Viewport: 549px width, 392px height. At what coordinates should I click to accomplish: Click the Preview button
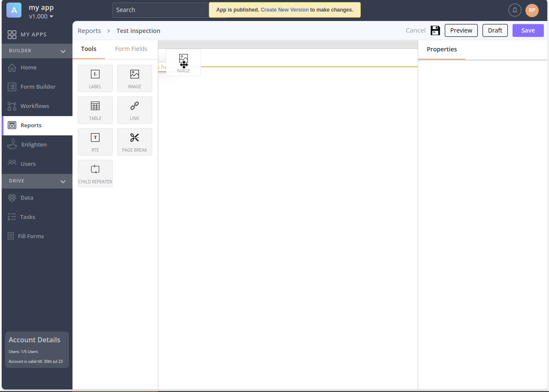click(461, 30)
